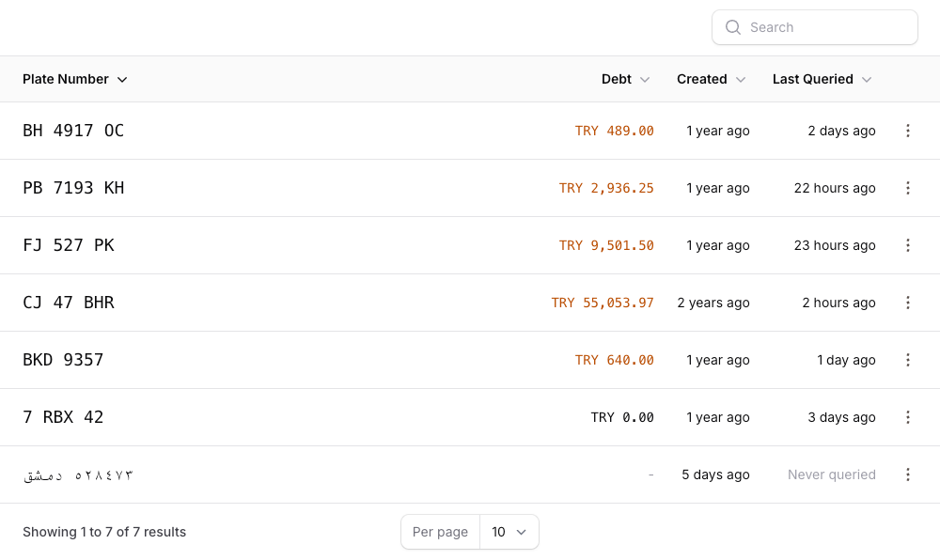
Task: Click three-dot menu for FJ 527 PK
Action: 907,245
